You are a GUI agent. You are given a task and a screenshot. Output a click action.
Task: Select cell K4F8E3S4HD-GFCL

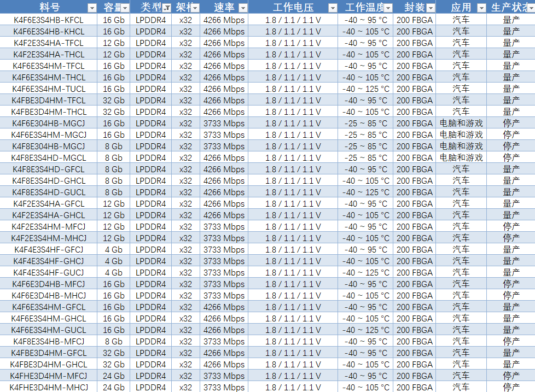tap(49, 169)
